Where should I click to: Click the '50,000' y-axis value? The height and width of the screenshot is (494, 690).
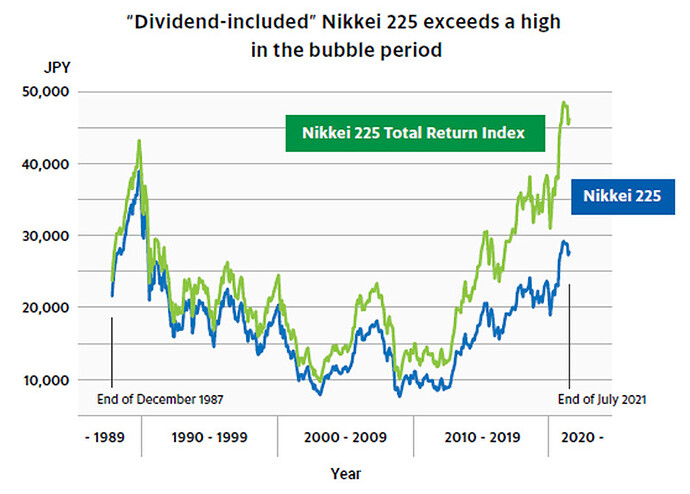[45, 92]
